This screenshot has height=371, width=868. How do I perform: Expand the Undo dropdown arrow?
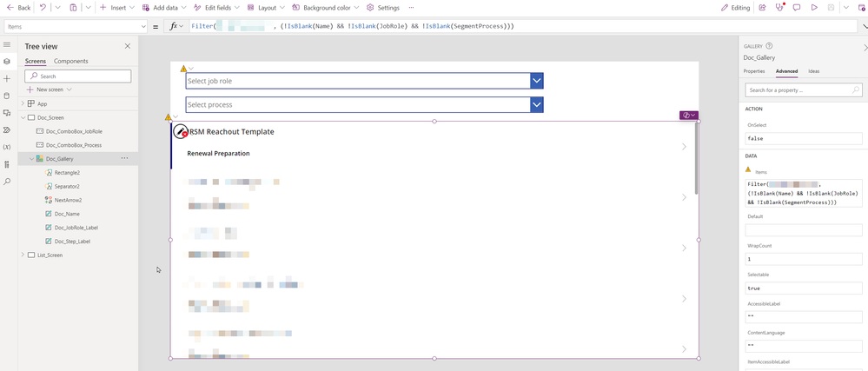57,8
